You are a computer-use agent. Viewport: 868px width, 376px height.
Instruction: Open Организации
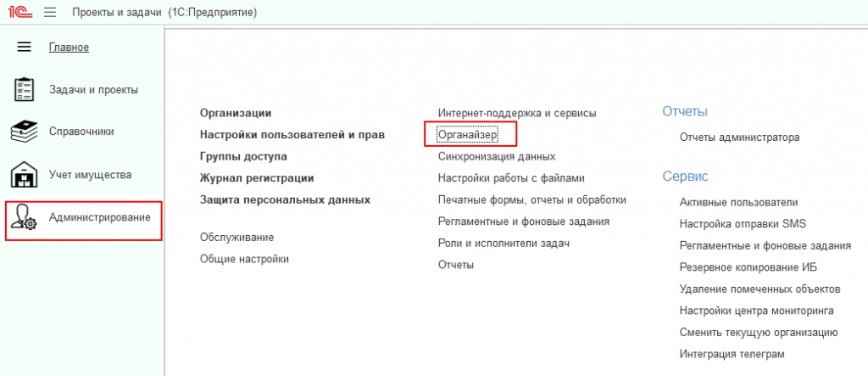(x=236, y=113)
